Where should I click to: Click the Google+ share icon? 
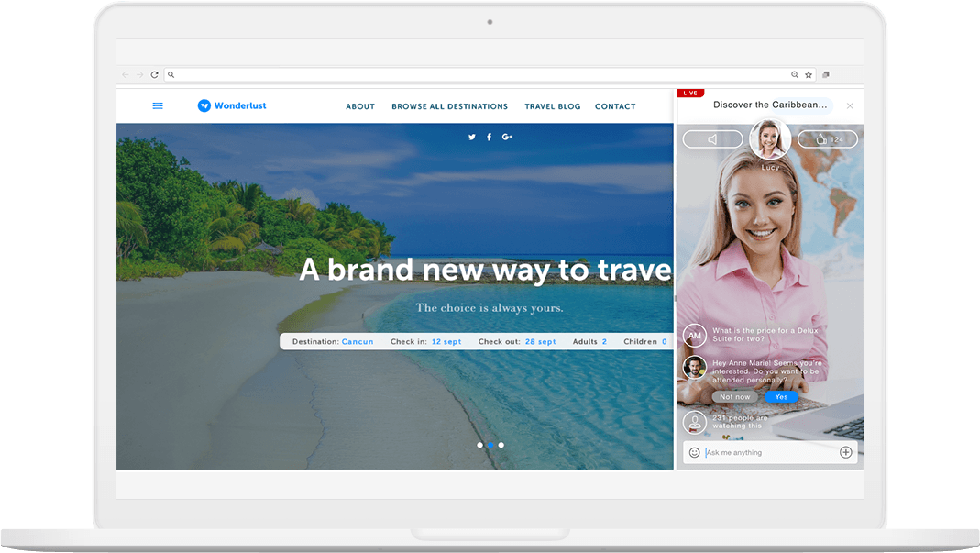pyautogui.click(x=507, y=137)
